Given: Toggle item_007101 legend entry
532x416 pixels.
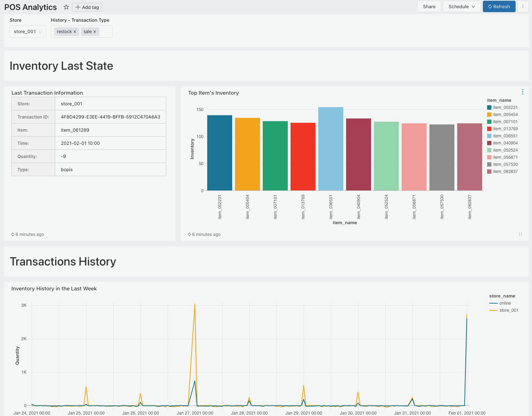Looking at the screenshot, I should 502,122.
